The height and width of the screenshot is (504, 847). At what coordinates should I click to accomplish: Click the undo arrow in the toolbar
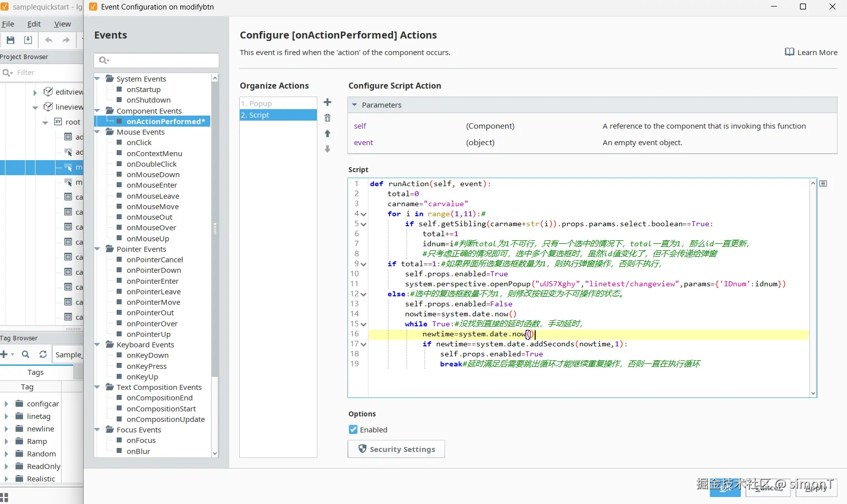coord(49,40)
